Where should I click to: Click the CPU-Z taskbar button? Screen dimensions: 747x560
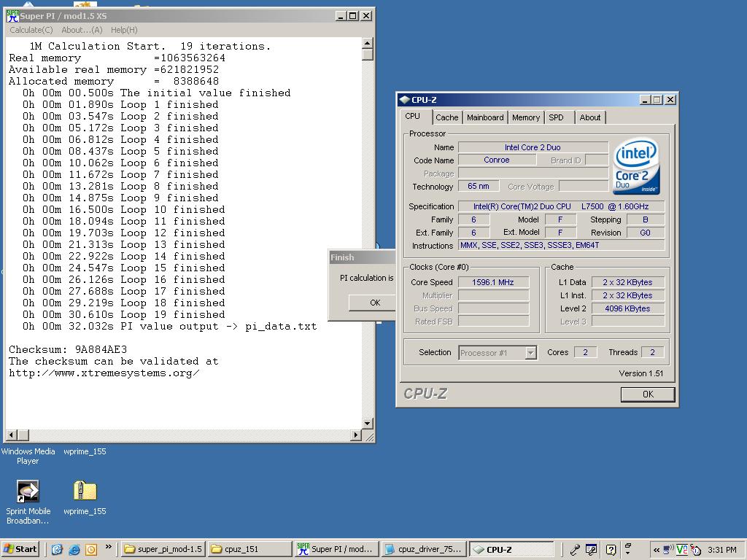(x=511, y=549)
